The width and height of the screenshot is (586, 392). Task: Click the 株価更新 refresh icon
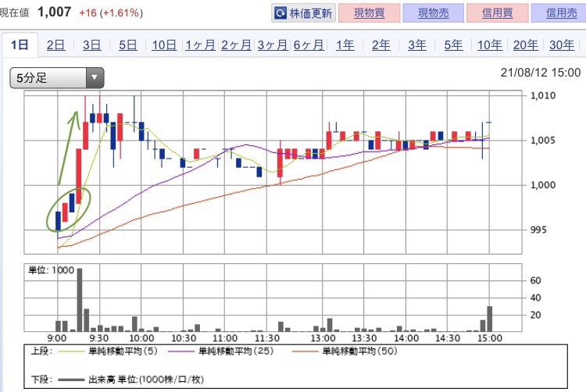coord(280,13)
